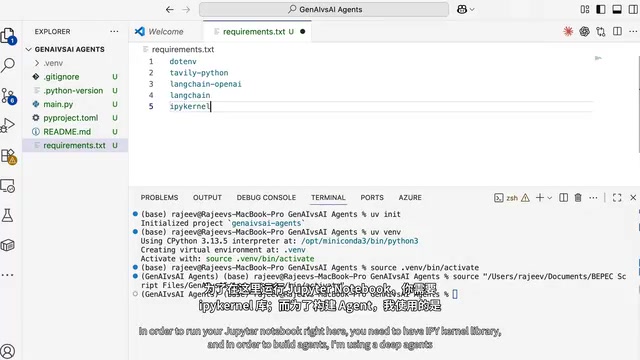This screenshot has width=640, height=360.
Task: Open the PORTS panel tab
Action: [372, 198]
